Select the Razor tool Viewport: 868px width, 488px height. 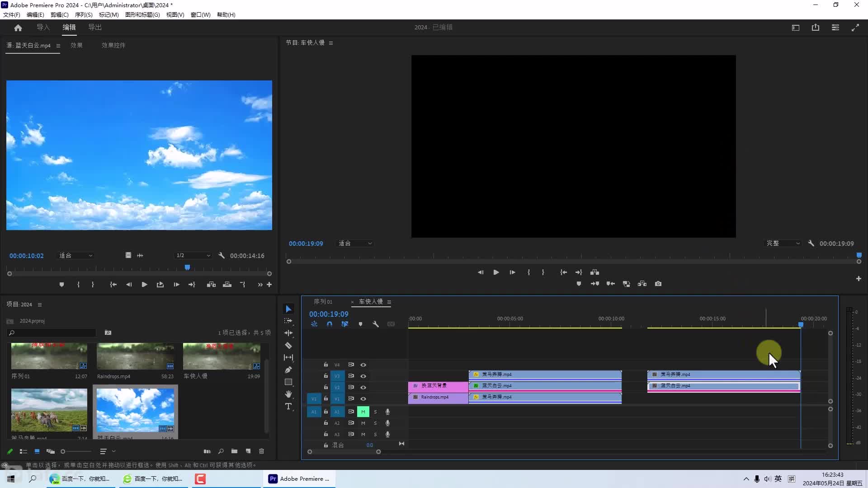(x=288, y=346)
